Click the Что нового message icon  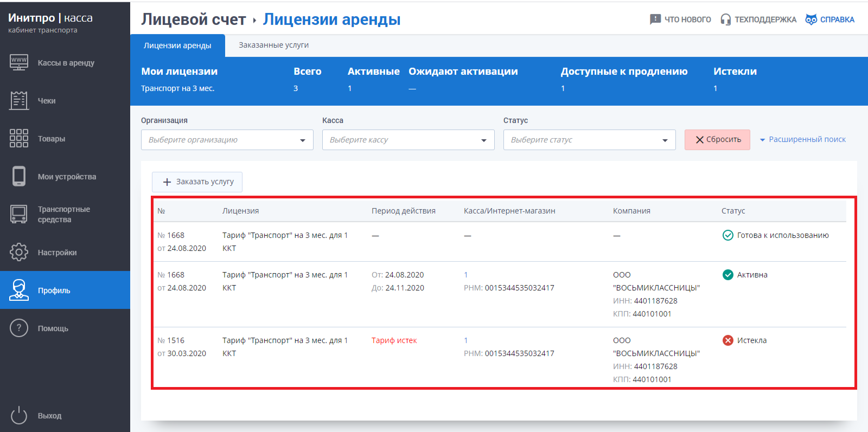[655, 20]
